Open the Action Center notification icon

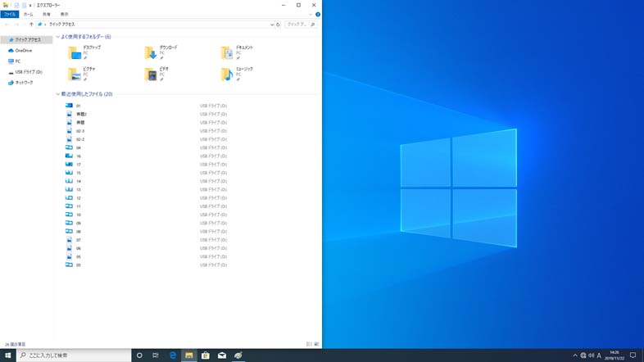[x=633, y=355]
